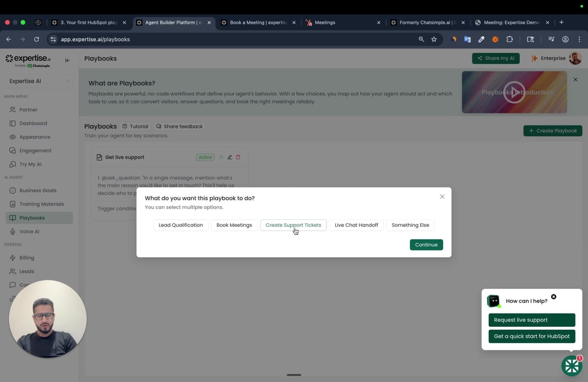Screen dimensions: 588x382
Task: Dismiss the What are Playbooks banner
Action: (x=575, y=80)
